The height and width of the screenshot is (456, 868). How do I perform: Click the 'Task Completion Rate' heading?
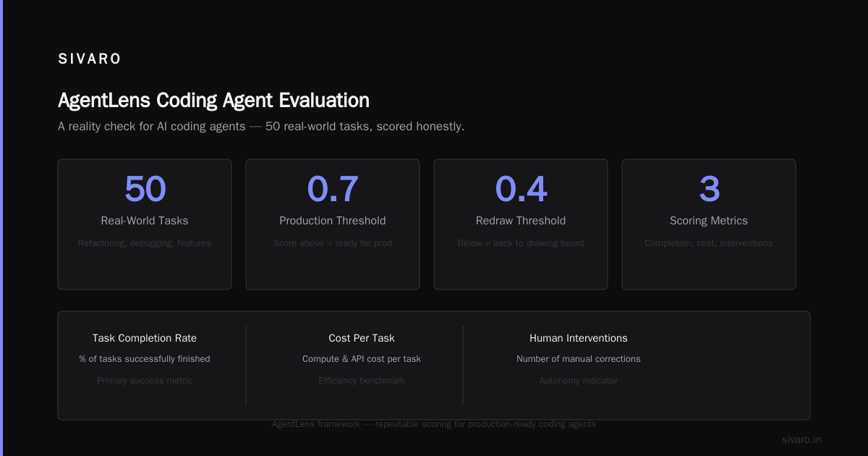(x=145, y=338)
